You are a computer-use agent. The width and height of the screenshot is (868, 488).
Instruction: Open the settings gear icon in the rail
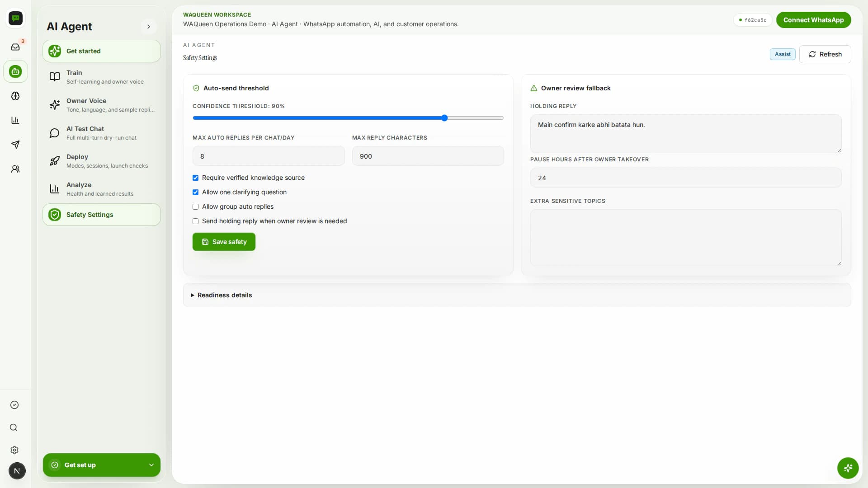[14, 450]
